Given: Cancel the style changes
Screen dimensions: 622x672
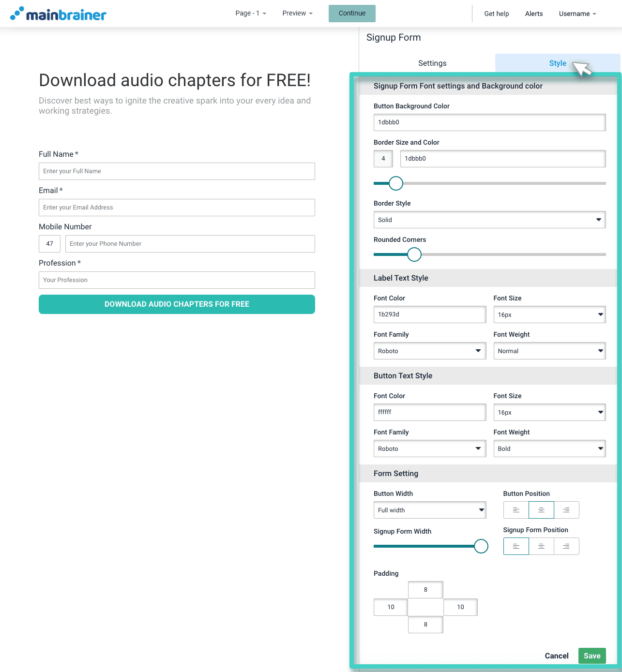Looking at the screenshot, I should [x=556, y=656].
